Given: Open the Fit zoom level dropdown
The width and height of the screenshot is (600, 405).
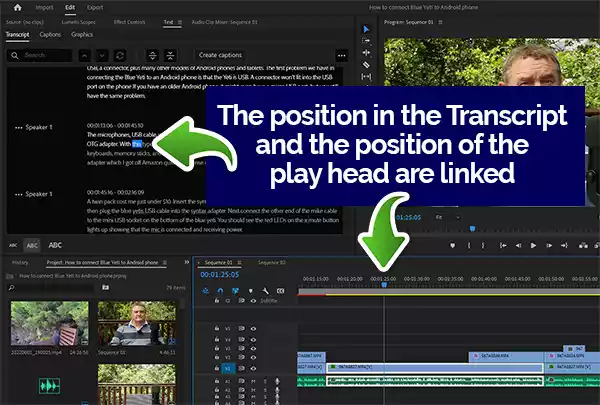Looking at the screenshot, I should click(448, 217).
